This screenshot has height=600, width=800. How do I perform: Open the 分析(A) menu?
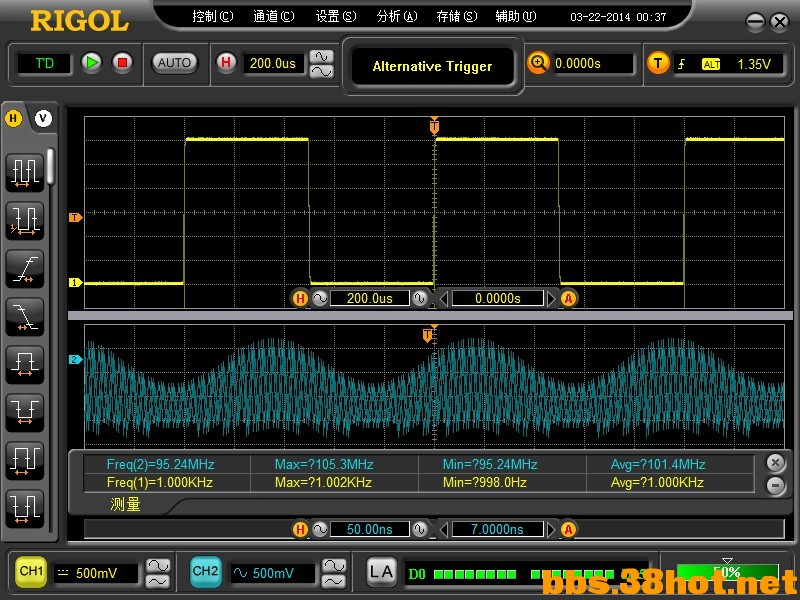(397, 17)
